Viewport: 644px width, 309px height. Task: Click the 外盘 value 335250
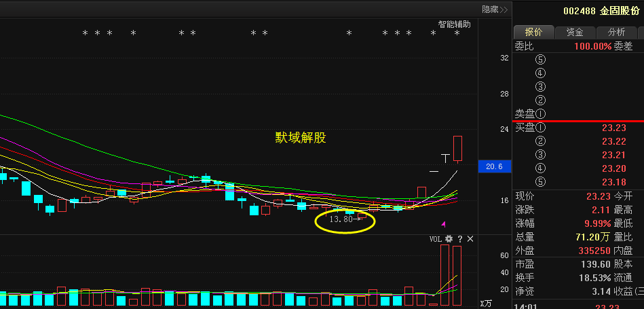pos(595,250)
